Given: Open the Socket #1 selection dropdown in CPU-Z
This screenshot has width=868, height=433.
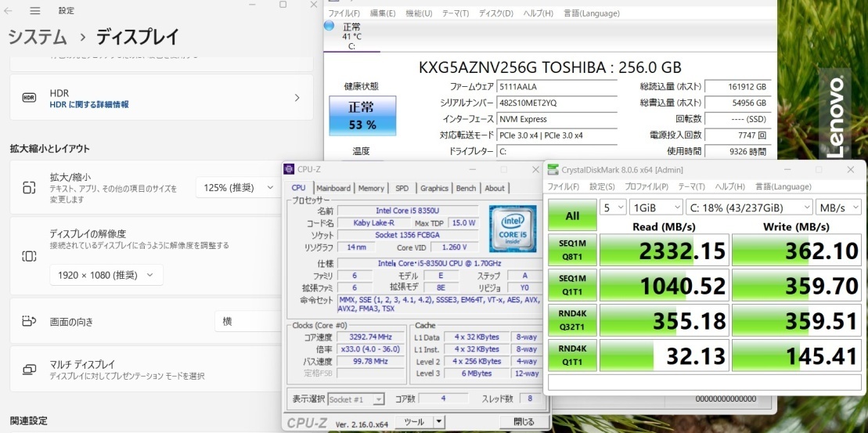Looking at the screenshot, I should pyautogui.click(x=356, y=399).
